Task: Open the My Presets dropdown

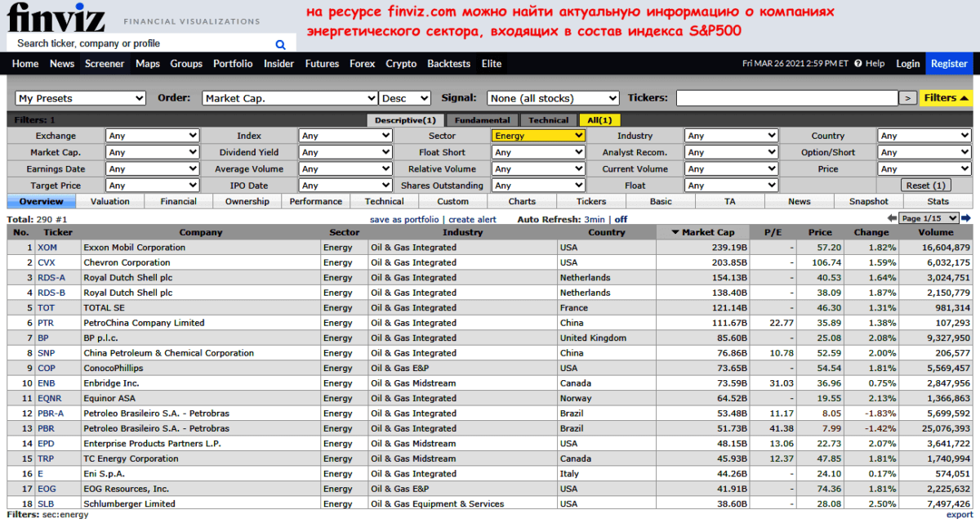Action: [80, 98]
